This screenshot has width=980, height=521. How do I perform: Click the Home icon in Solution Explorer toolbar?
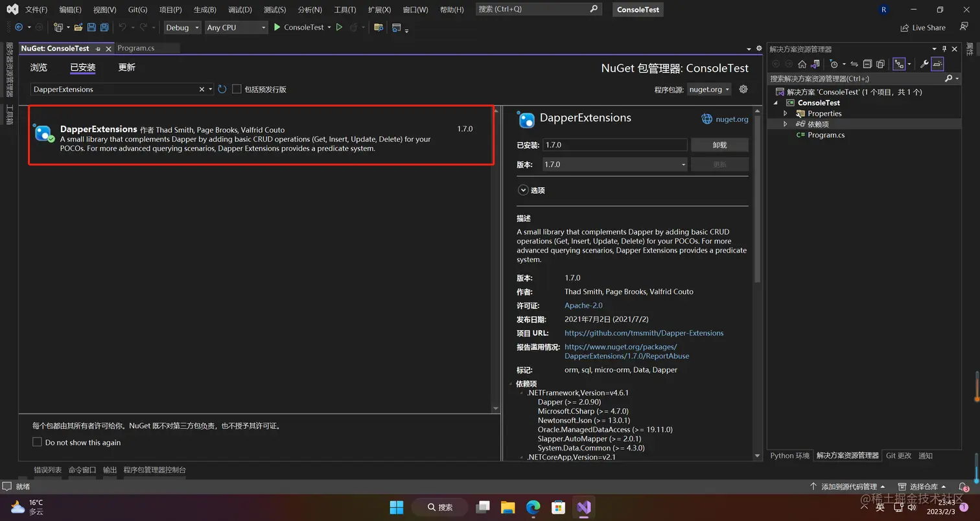coord(802,64)
